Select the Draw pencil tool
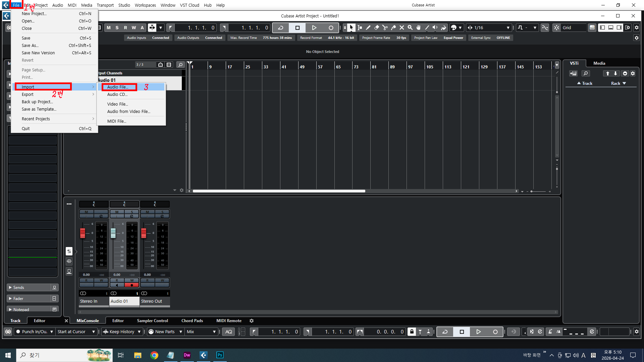Image resolution: width=644 pixels, height=362 pixels. [x=368, y=27]
